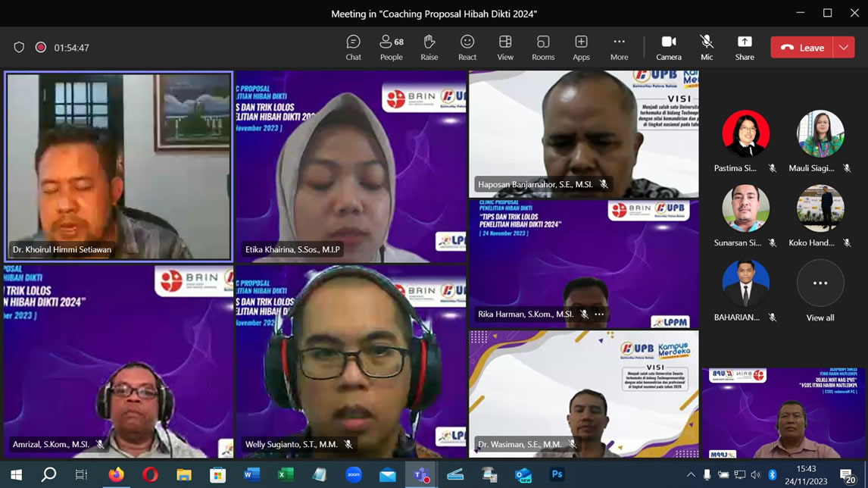Viewport: 868px width, 488px height.
Task: Select Dr. Khoirul Himmi Setiawan's video tile
Action: 118,167
